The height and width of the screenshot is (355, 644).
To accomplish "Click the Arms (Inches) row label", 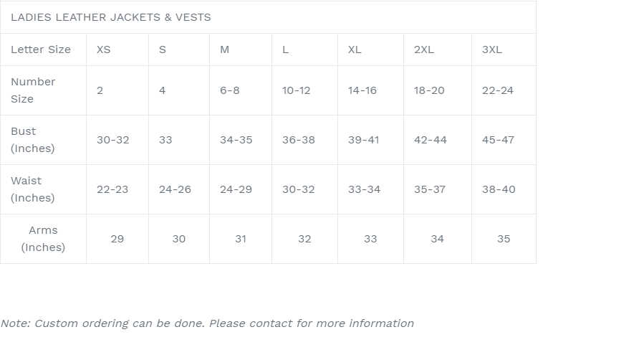I will point(43,239).
